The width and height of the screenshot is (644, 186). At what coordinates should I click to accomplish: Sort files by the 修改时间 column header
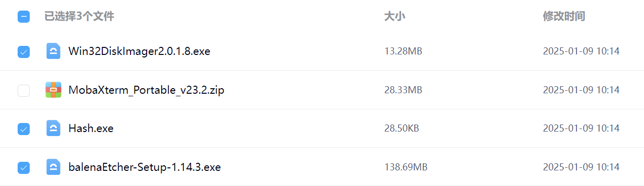click(564, 17)
